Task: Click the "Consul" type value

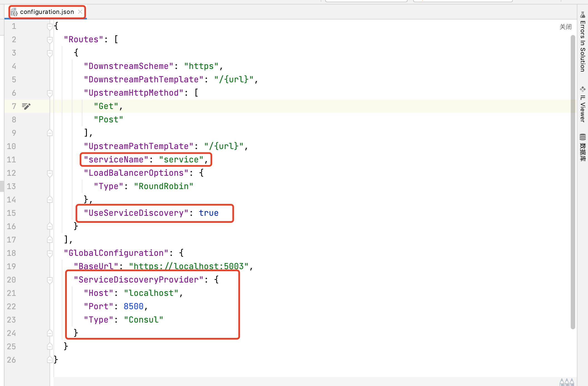Action: (x=144, y=320)
